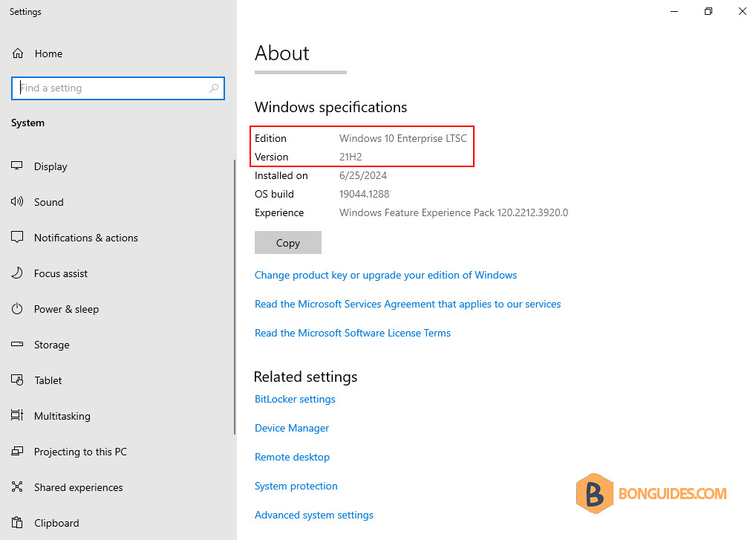The image size is (756, 540).
Task: Click the 6/25/2024 install date
Action: coord(363,175)
